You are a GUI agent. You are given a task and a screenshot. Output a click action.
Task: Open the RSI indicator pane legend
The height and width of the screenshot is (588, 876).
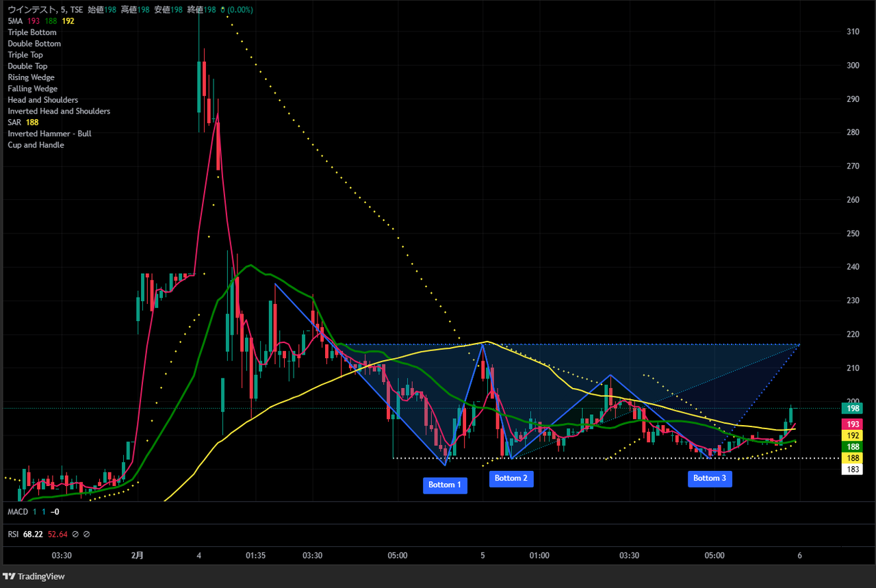tap(14, 534)
